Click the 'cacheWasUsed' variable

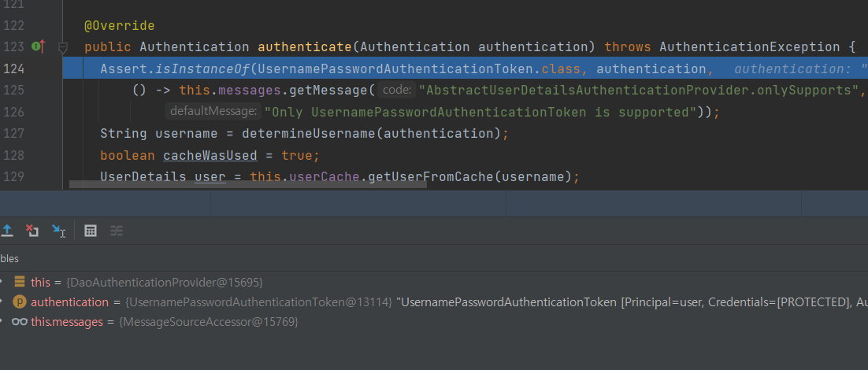tap(210, 155)
